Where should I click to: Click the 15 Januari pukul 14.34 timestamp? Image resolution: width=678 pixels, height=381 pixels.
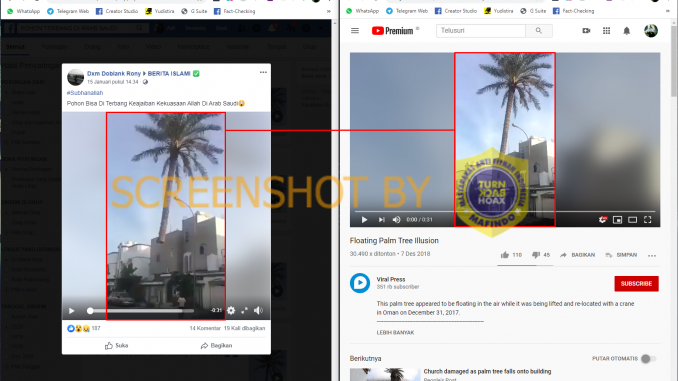(x=112, y=82)
